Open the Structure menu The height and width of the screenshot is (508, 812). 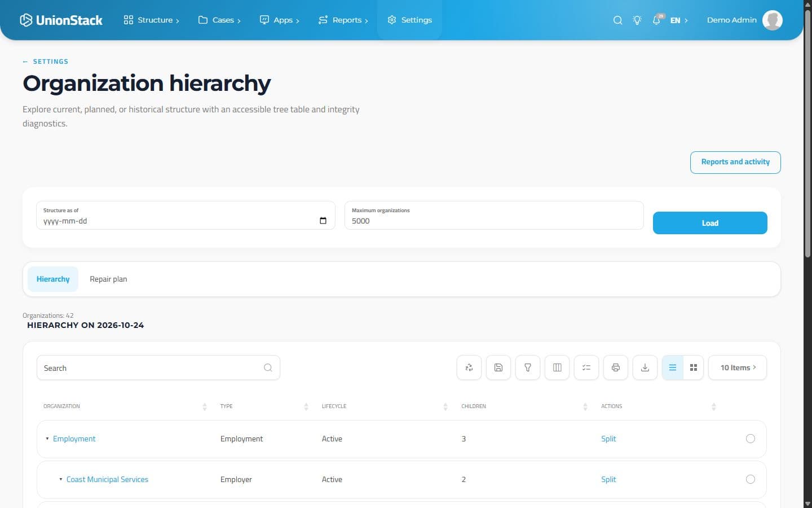tap(151, 20)
